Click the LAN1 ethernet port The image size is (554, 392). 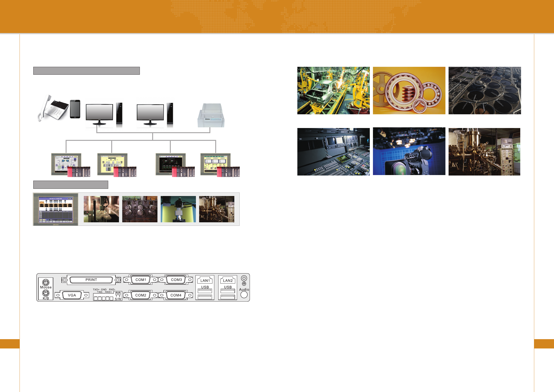click(205, 280)
